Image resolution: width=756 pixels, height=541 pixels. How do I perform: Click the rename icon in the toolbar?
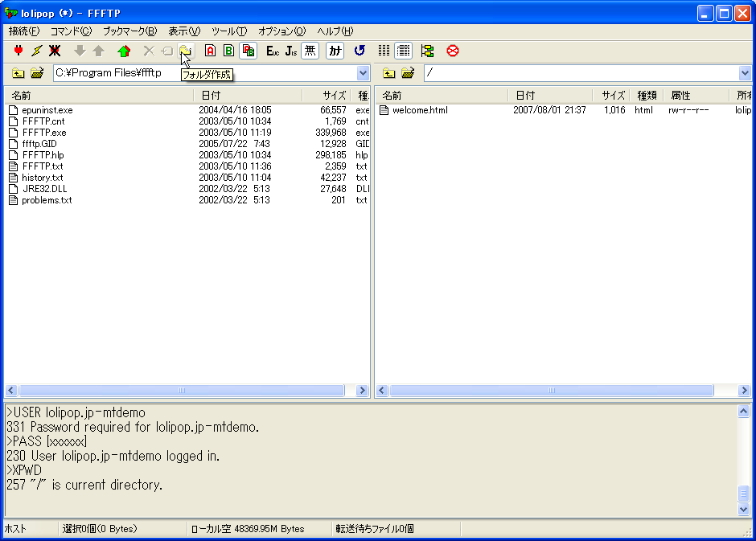[166, 51]
